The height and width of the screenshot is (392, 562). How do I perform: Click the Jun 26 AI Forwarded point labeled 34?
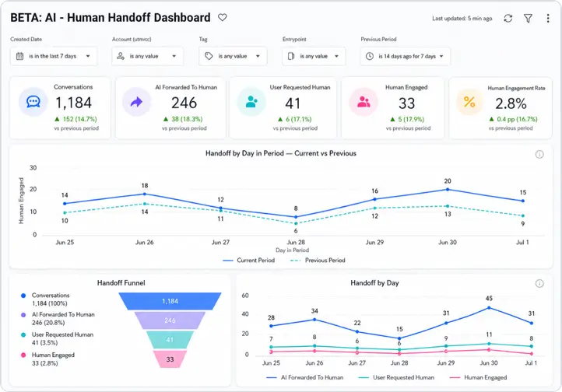pos(314,320)
